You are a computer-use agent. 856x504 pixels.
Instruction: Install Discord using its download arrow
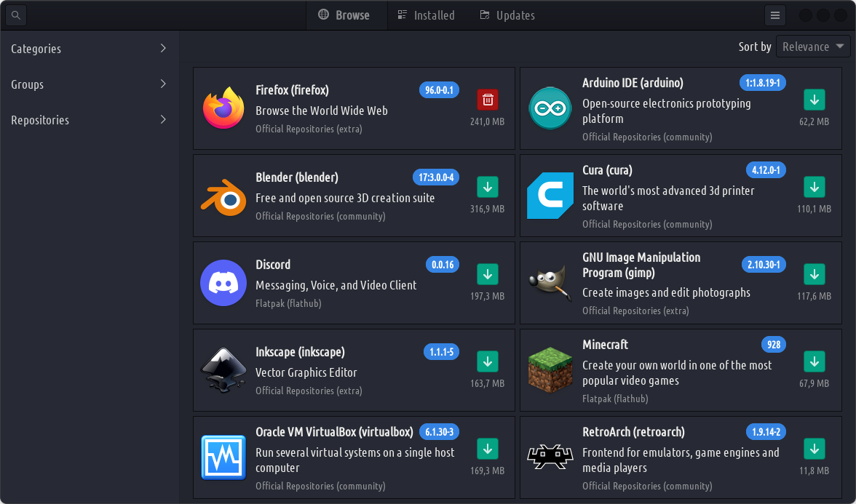(488, 274)
